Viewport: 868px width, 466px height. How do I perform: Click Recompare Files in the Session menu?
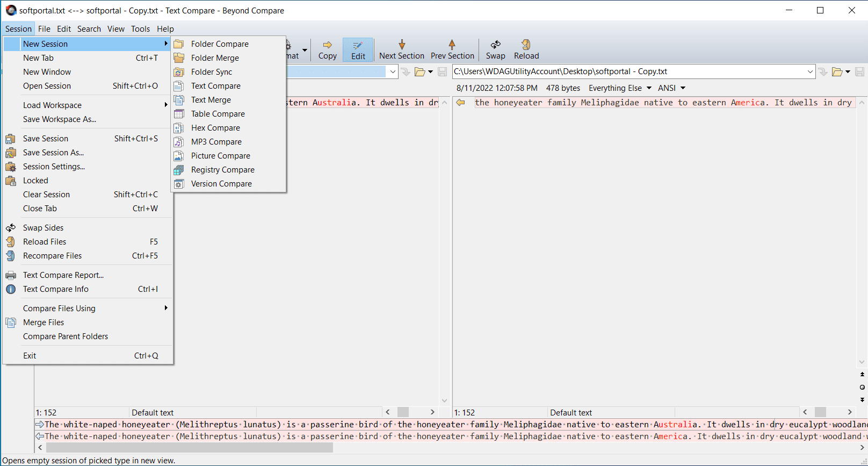[x=88, y=256]
